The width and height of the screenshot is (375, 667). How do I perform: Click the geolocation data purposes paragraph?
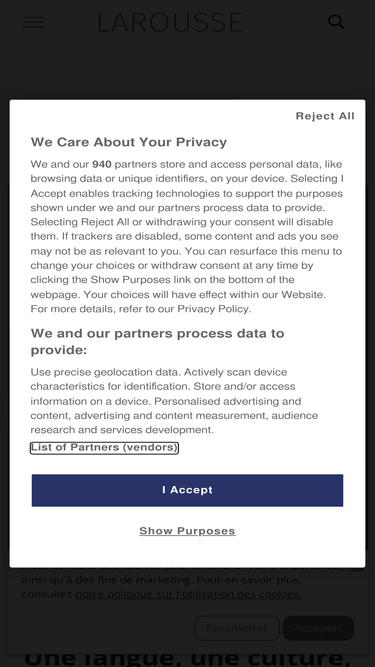pos(174,401)
